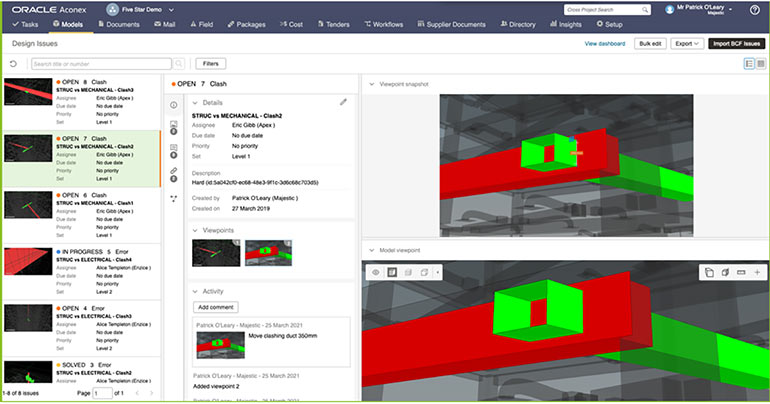Collapse the Activity section
This screenshot has height=404, width=770.
195,292
